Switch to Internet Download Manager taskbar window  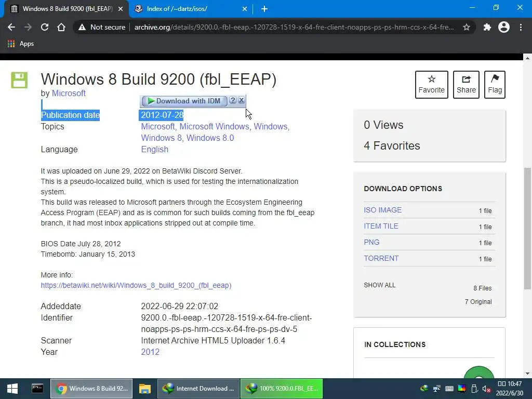[198, 389]
